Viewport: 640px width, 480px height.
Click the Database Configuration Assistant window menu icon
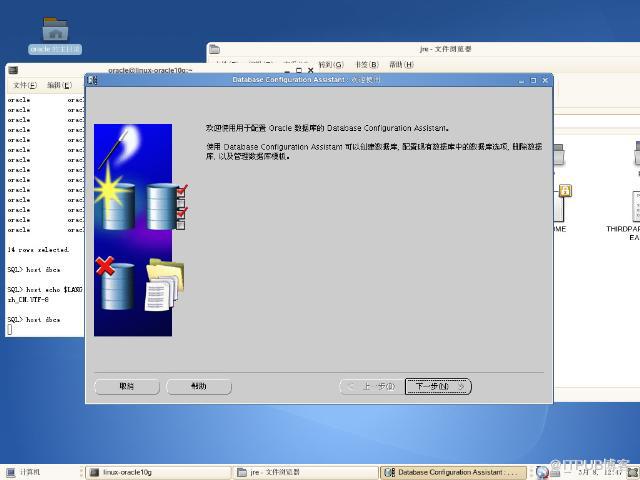(93, 80)
